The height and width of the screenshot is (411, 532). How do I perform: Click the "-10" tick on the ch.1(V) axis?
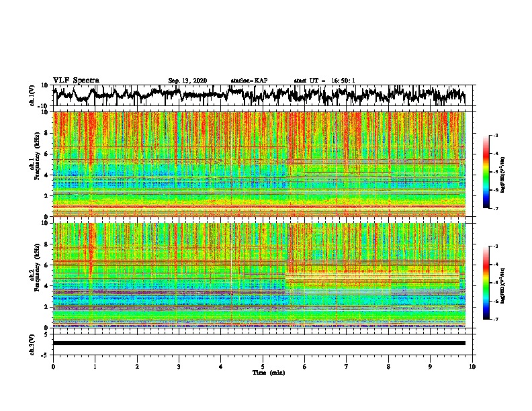tap(44, 106)
